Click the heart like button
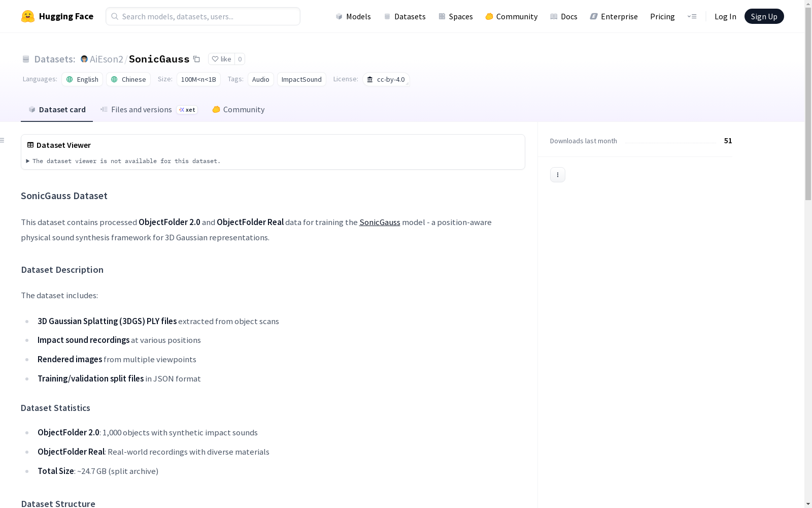The image size is (812, 508). click(221, 59)
